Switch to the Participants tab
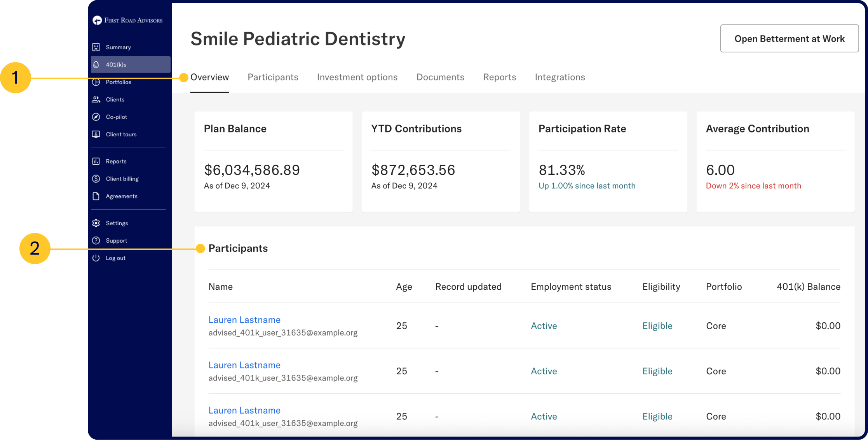This screenshot has height=440, width=868. click(273, 77)
